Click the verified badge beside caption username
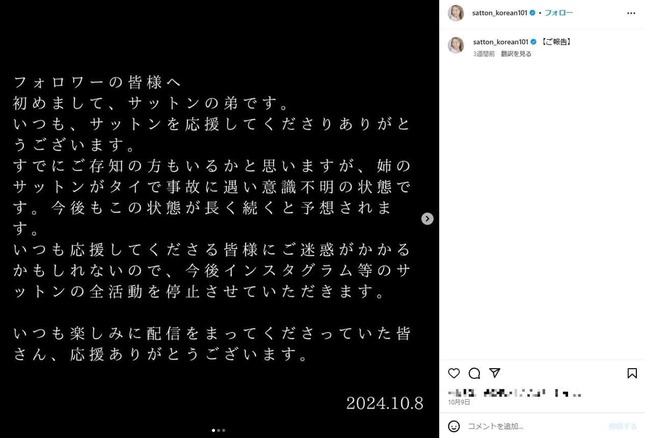Viewport: 645px width, 438px height. (x=534, y=42)
